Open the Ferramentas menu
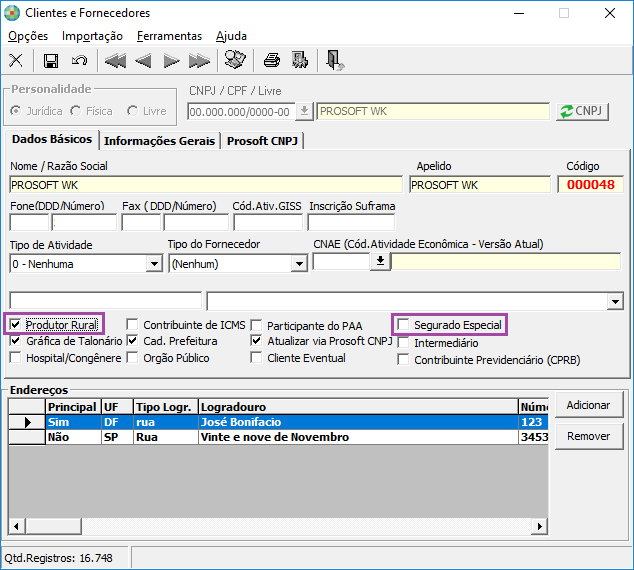The height and width of the screenshot is (570, 634). pos(169,36)
